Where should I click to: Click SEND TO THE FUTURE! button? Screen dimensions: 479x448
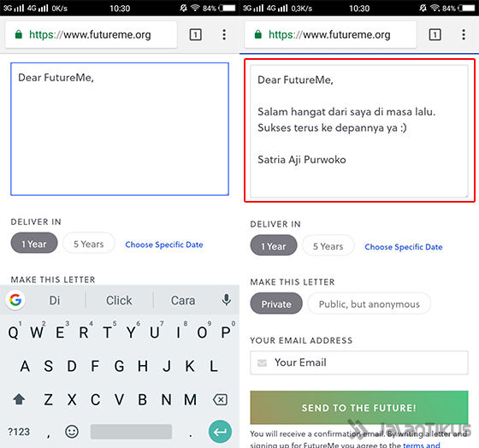[359, 408]
